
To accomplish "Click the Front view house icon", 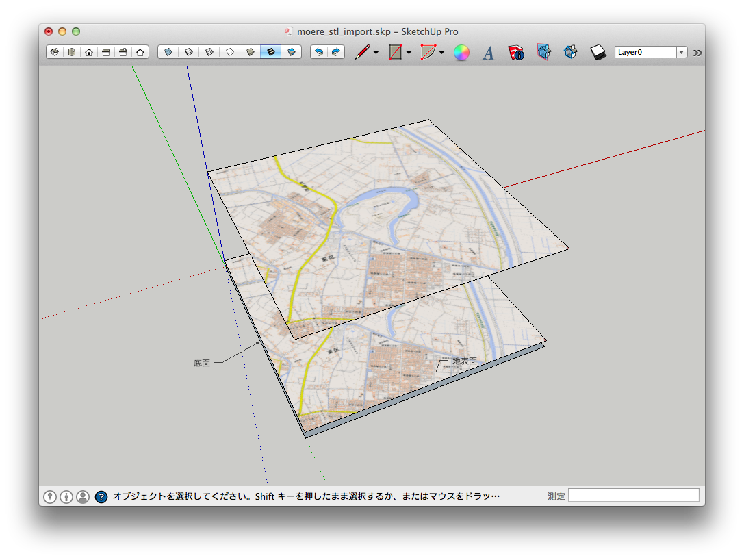I will point(89,52).
